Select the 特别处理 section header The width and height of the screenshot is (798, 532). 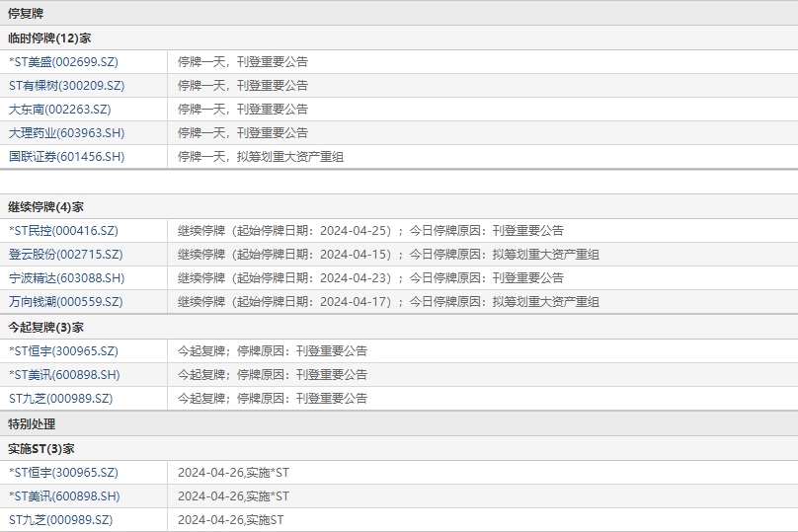(x=32, y=423)
